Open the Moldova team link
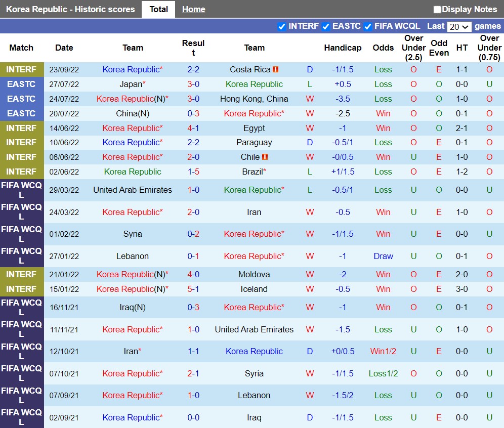 pos(254,275)
